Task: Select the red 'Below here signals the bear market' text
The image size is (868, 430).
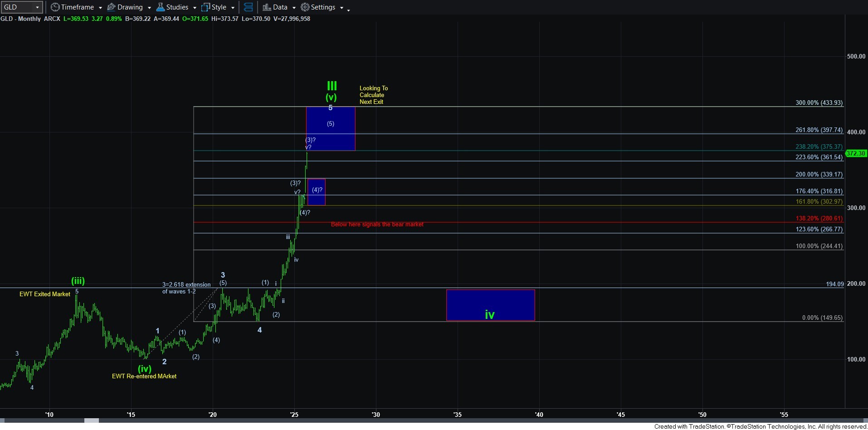Action: pyautogui.click(x=377, y=225)
